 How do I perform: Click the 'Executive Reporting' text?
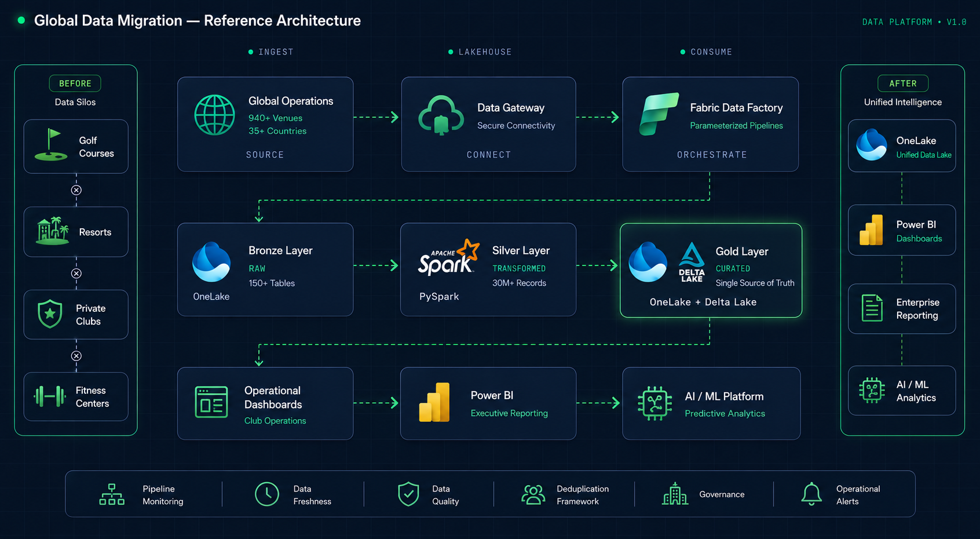[x=509, y=413]
